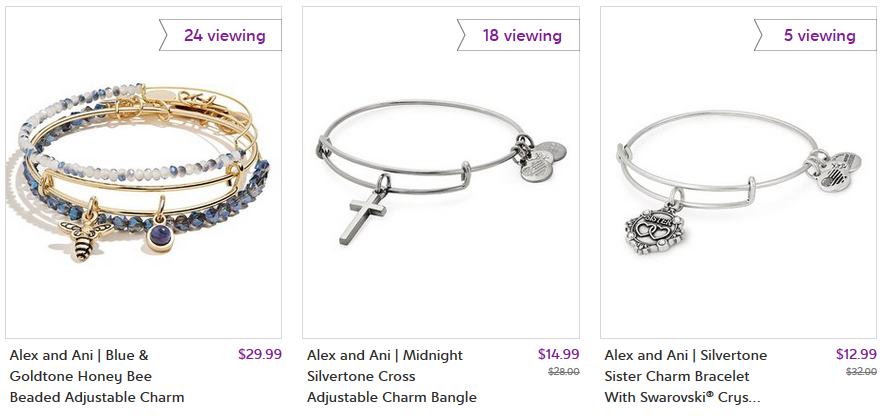Click the struck-through $28.00 original price

(x=564, y=372)
